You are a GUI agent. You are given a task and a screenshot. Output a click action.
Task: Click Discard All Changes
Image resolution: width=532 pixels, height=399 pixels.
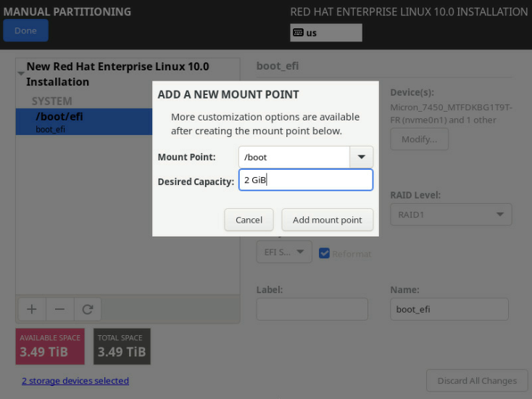477,380
